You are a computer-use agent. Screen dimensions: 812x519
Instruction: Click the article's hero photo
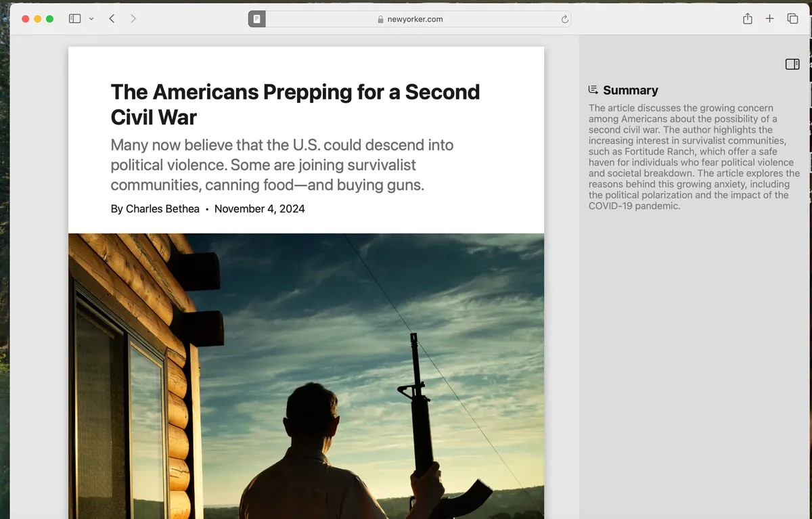tap(306, 376)
